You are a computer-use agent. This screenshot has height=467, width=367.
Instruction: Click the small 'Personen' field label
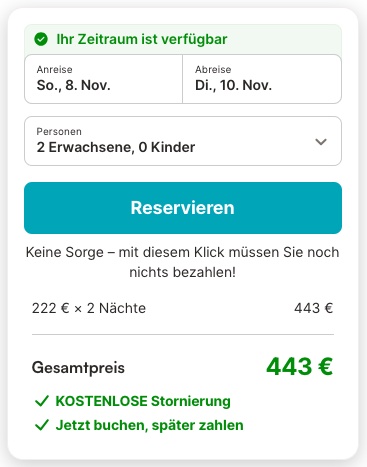(59, 132)
